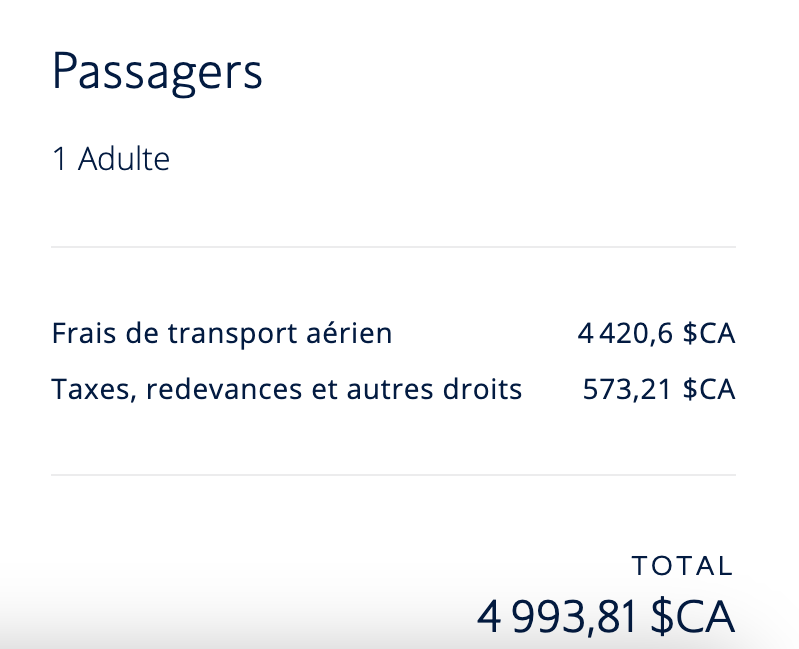Click the Passagers heading

(157, 74)
